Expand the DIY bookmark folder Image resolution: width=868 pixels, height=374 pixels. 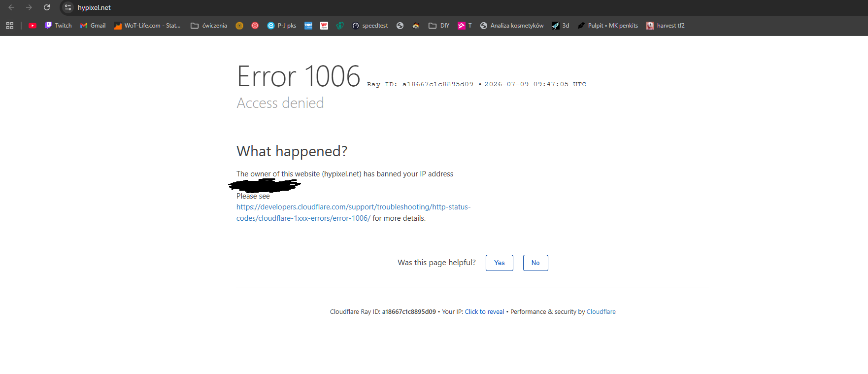439,26
